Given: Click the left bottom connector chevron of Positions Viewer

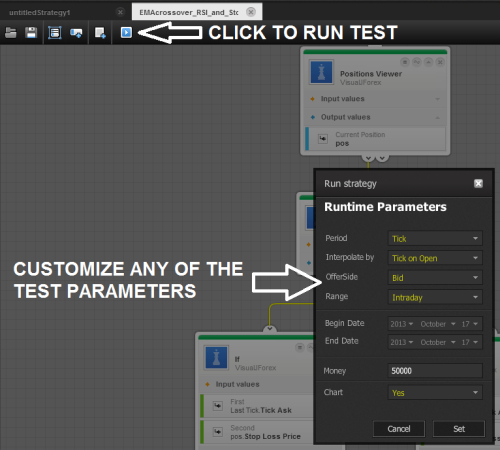Looking at the screenshot, I should pyautogui.click(x=368, y=158).
